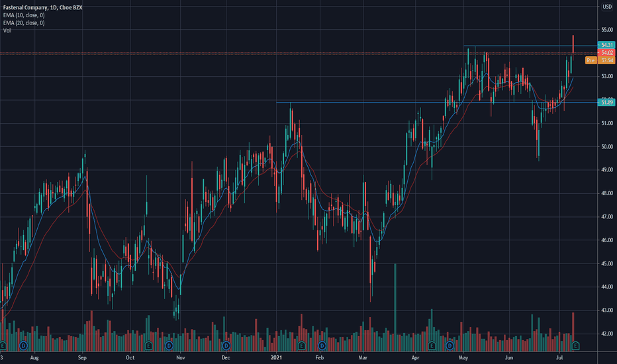Screen dimensions: 617x364
Task: Click the Apr label on time axis
Action: (415, 357)
